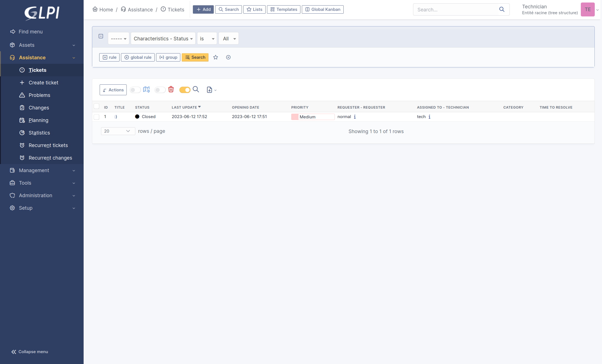Screen dimensions: 602x364
Task: Click the yellow Search button
Action: [195, 57]
